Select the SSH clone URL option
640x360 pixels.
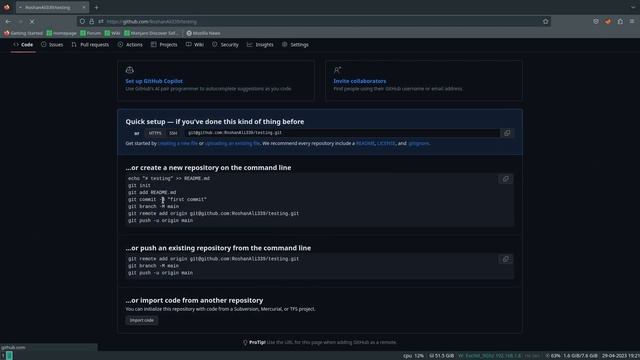(173, 133)
